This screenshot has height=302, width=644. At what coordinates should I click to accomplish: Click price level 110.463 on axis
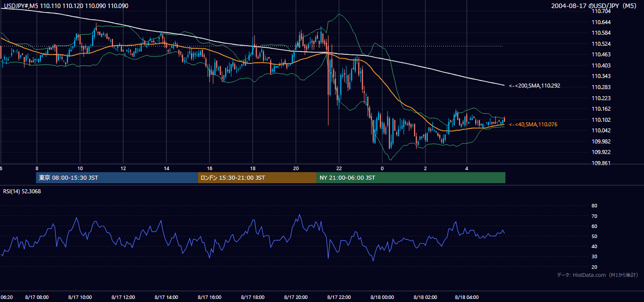pyautogui.click(x=602, y=54)
